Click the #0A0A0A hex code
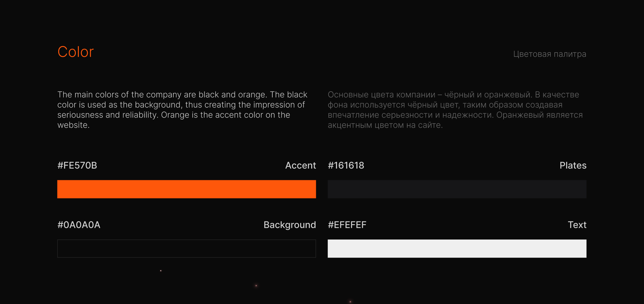644x304 pixels. click(79, 225)
